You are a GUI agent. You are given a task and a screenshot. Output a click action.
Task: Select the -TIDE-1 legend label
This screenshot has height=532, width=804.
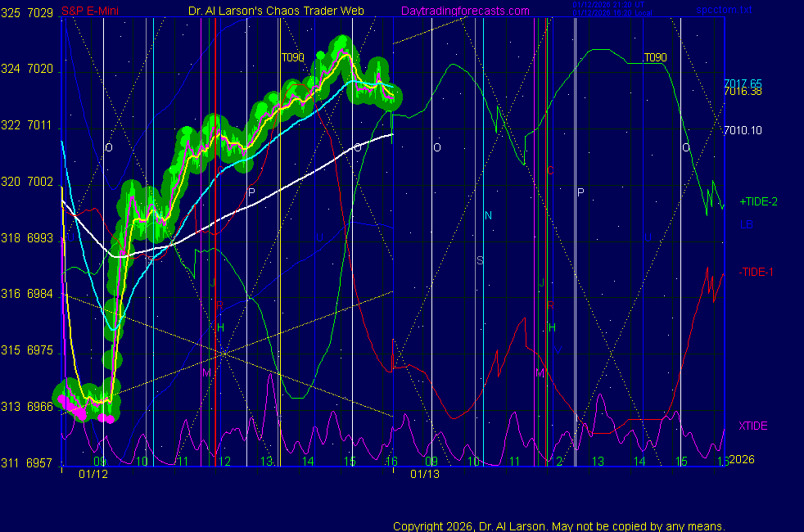tap(757, 272)
